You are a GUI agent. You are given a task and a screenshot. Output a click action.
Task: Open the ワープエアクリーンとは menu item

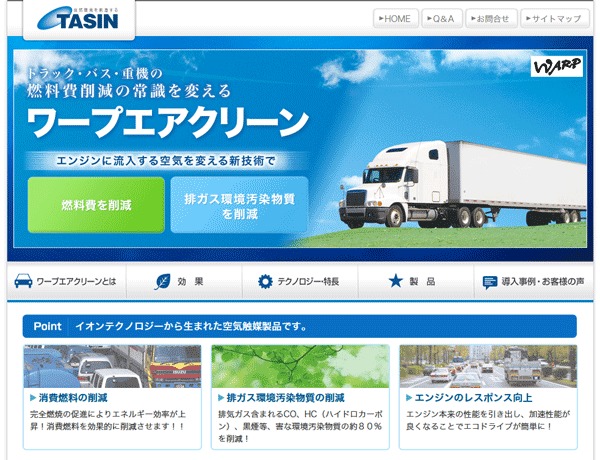click(x=67, y=281)
